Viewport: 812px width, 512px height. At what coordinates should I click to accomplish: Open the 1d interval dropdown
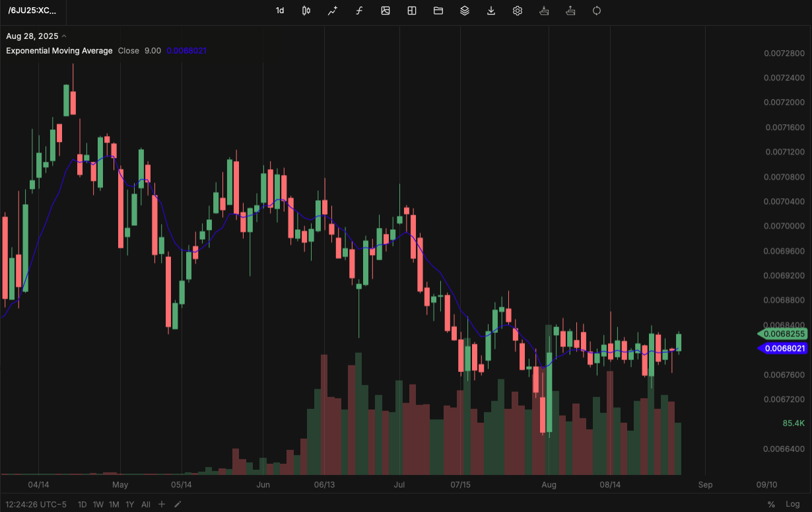[280, 11]
